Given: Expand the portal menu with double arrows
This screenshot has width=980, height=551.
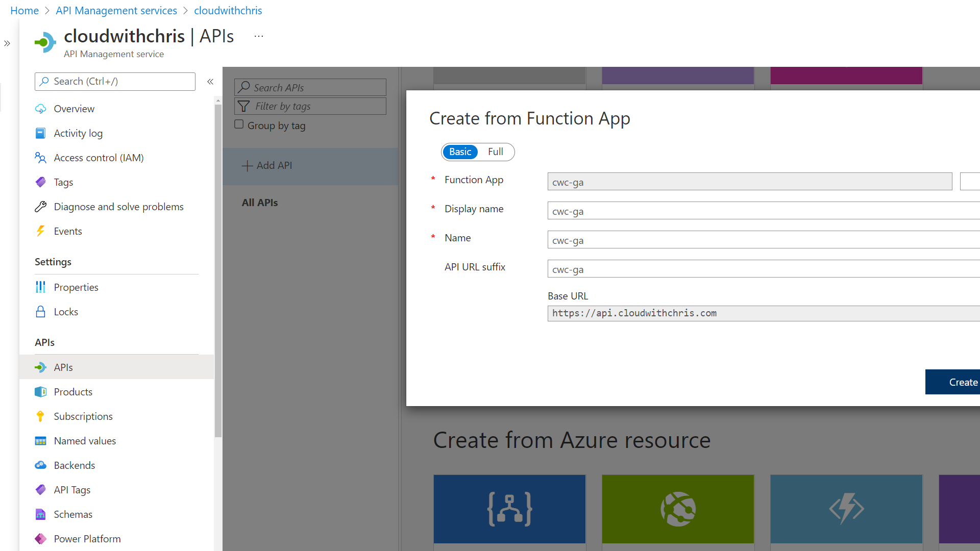Looking at the screenshot, I should [x=7, y=43].
